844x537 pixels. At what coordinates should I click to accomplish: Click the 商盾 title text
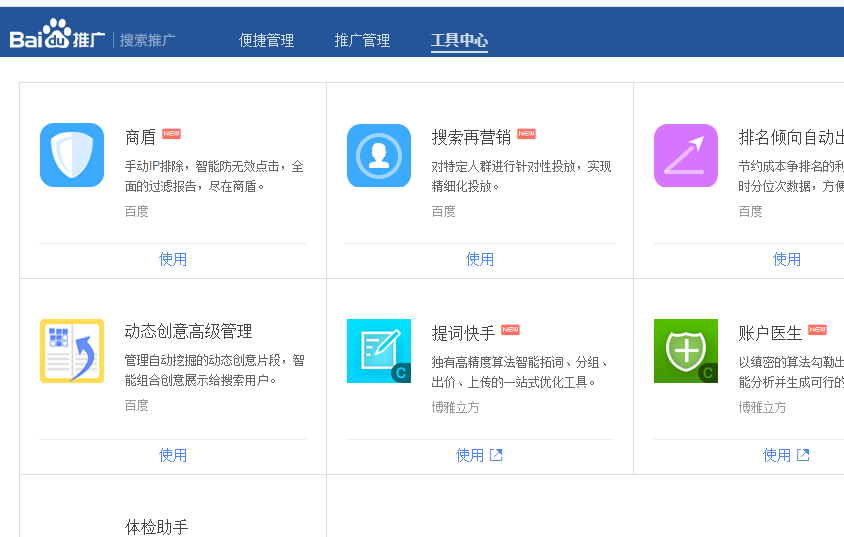pyautogui.click(x=140, y=137)
